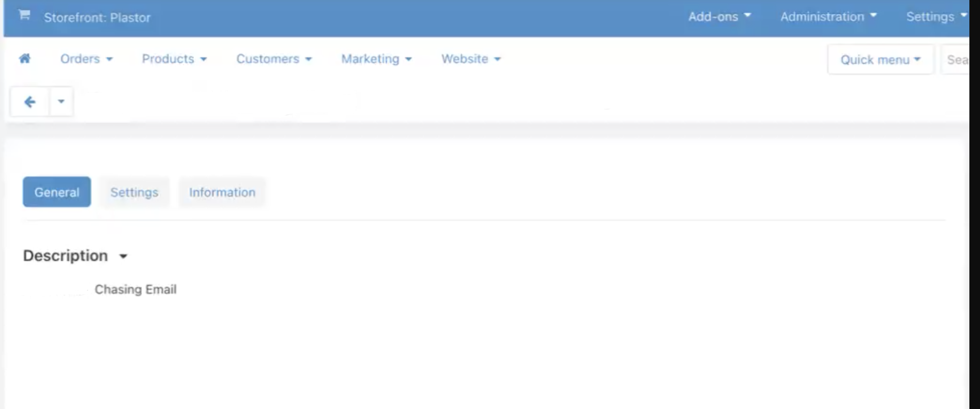Expand the Website menu
Screen dimensions: 980x409
pos(471,59)
